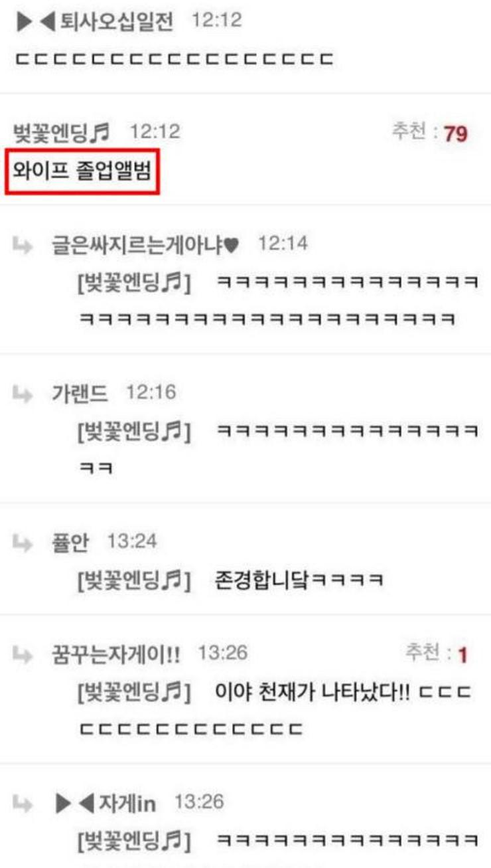Open 가랜드 username
This screenshot has width=491, height=868.
pos(80,393)
